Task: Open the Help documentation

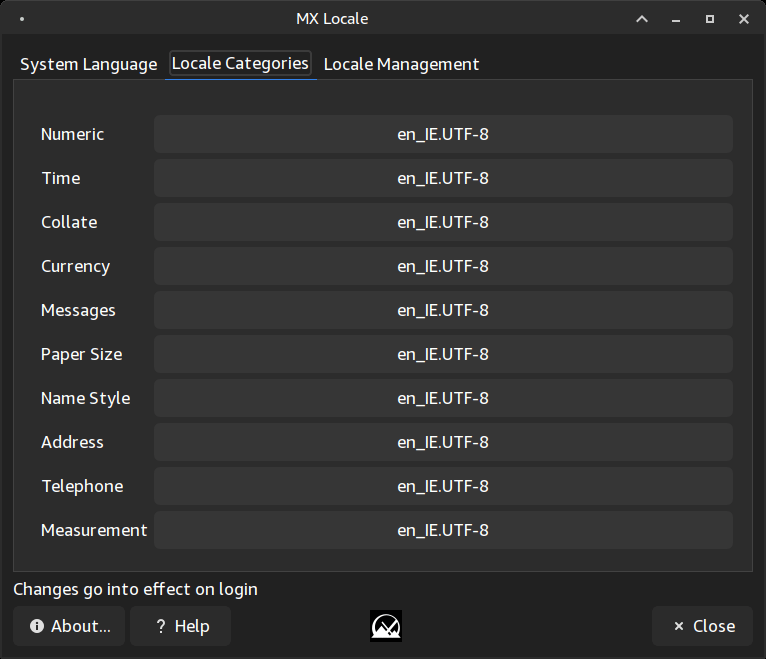Action: (182, 626)
